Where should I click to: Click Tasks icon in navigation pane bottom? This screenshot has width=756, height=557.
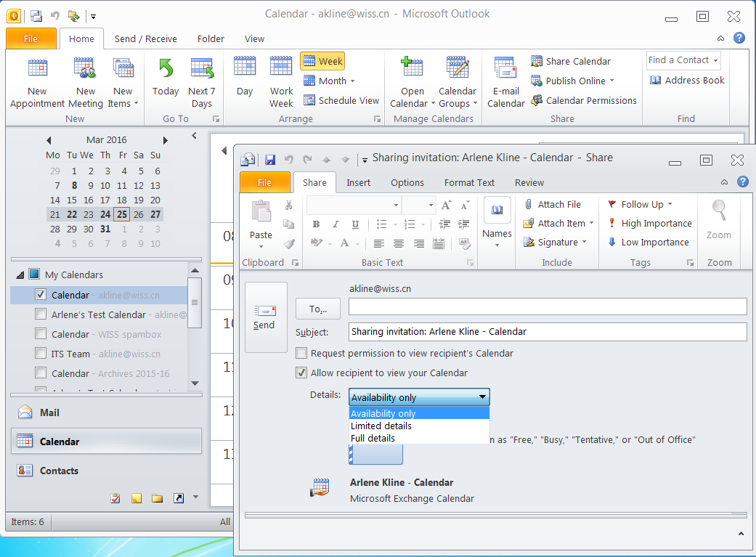coord(115,498)
